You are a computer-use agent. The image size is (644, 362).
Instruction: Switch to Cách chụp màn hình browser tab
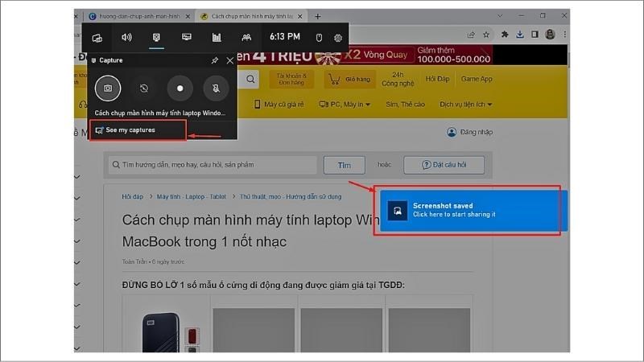252,16
